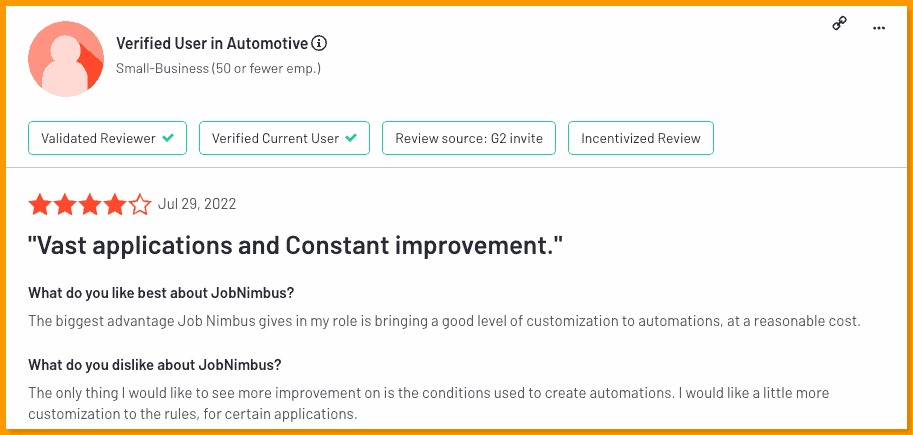This screenshot has height=435, width=913.
Task: Copy review link via chain icon
Action: pyautogui.click(x=839, y=24)
